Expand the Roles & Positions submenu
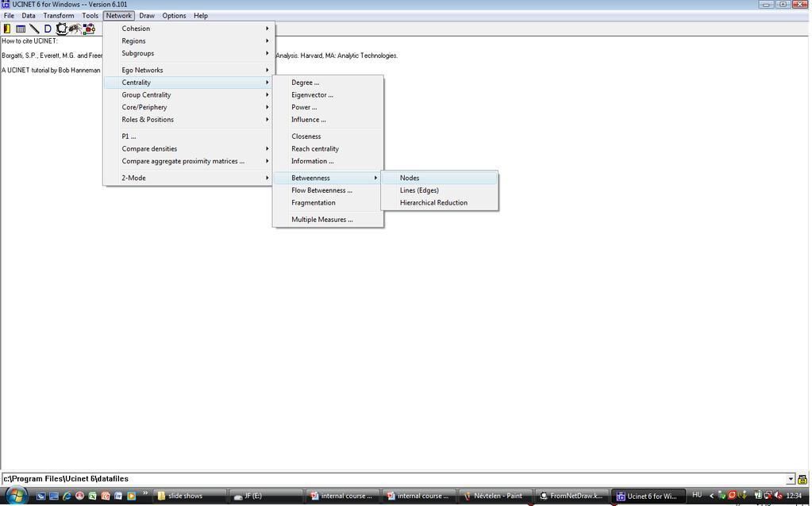Viewport: 812px width, 506px height. point(190,120)
